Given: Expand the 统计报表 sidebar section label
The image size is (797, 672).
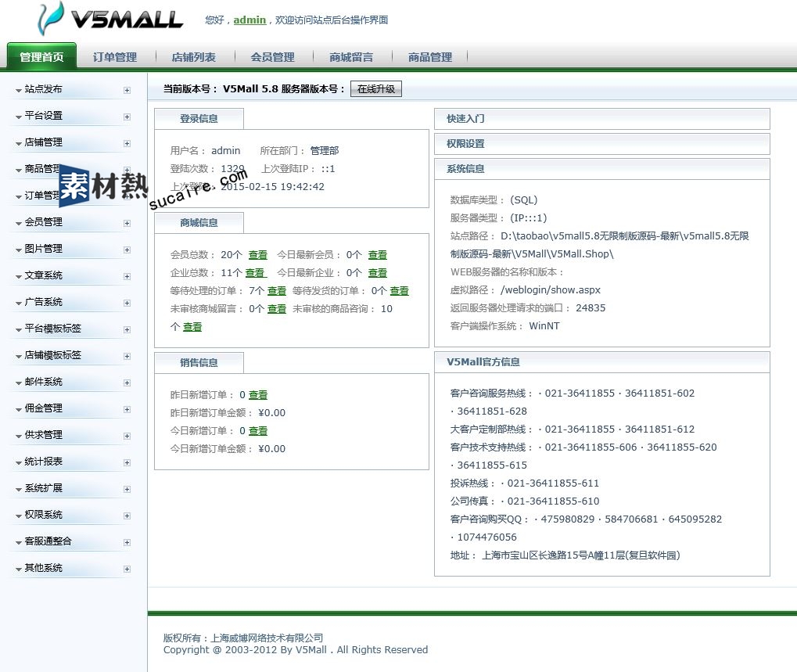Looking at the screenshot, I should [x=43, y=462].
